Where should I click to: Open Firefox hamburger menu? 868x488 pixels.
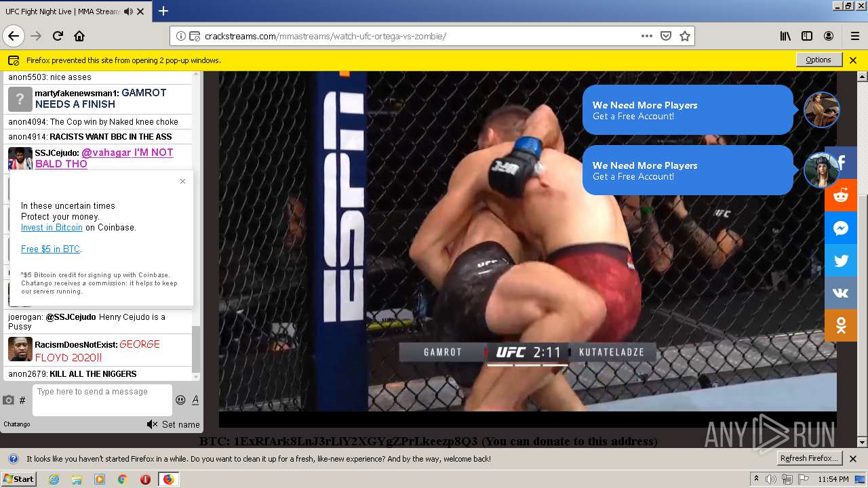854,36
